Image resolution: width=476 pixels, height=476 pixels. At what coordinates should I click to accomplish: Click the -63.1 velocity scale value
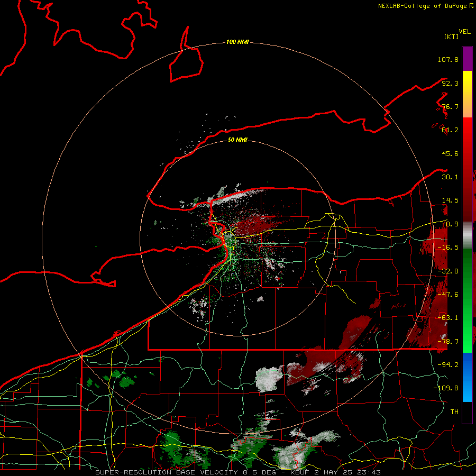(448, 318)
